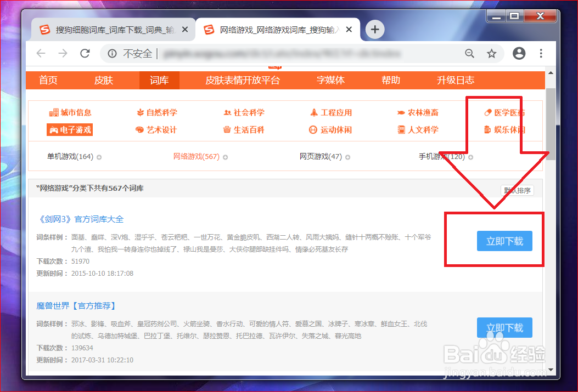Choose the 自然科学 category
This screenshot has width=578, height=392.
157,112
